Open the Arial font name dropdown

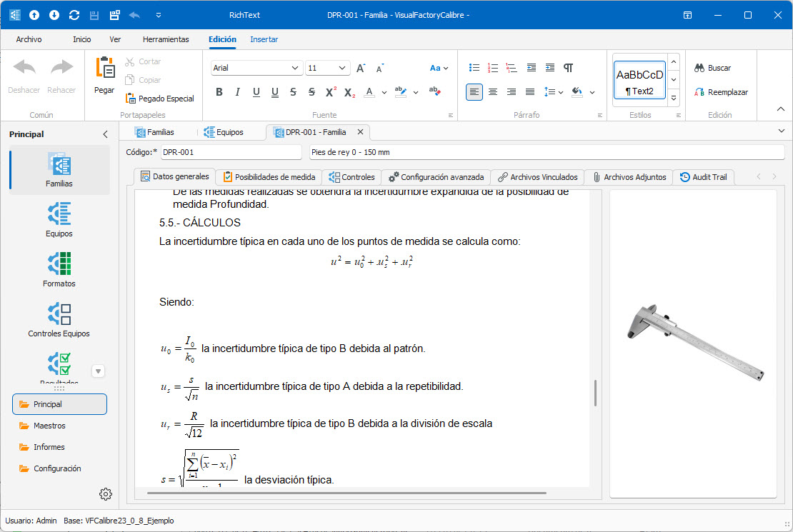point(295,68)
